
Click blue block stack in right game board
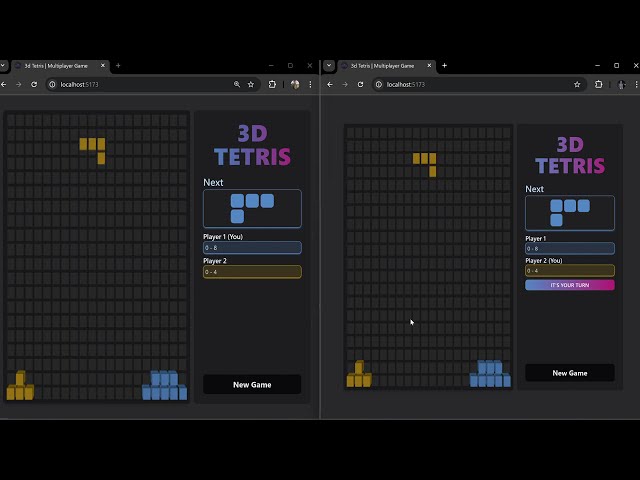coord(490,374)
